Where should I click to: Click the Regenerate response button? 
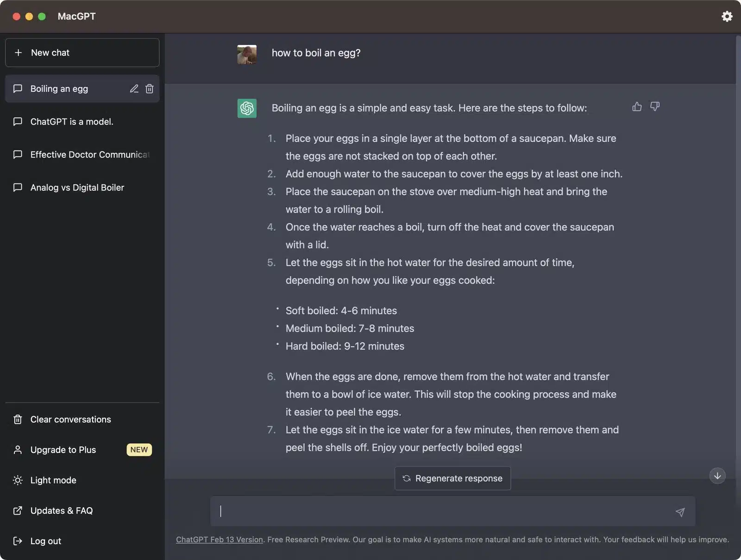coord(452,478)
